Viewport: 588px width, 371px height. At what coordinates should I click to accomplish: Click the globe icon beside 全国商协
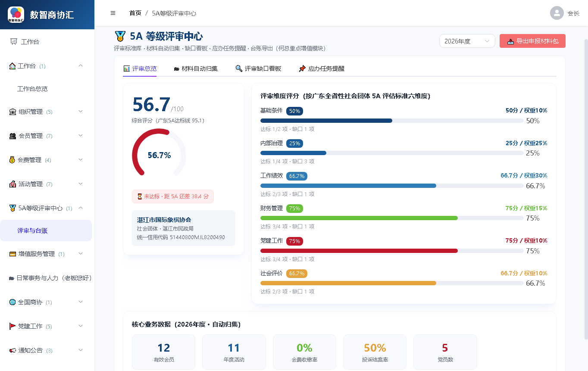click(x=13, y=302)
